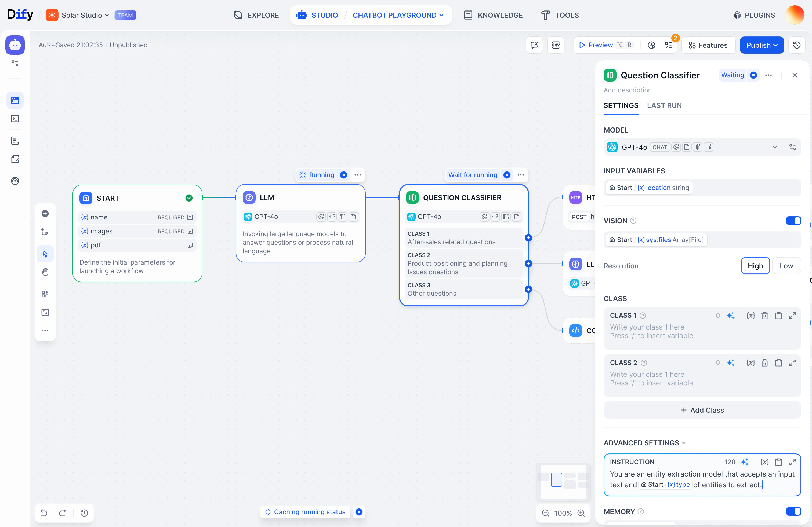Open the Knowledge section in top navigation
Viewport: 812px width, 527px height.
(493, 15)
